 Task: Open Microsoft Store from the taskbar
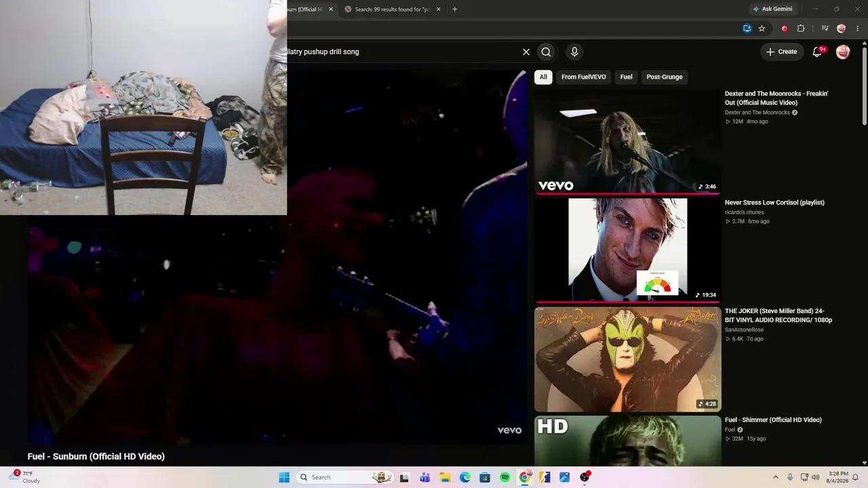(x=485, y=477)
